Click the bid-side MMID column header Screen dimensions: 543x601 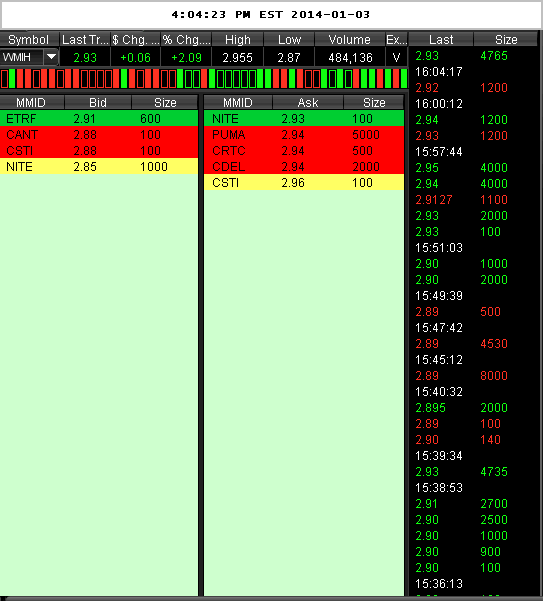pos(31,103)
